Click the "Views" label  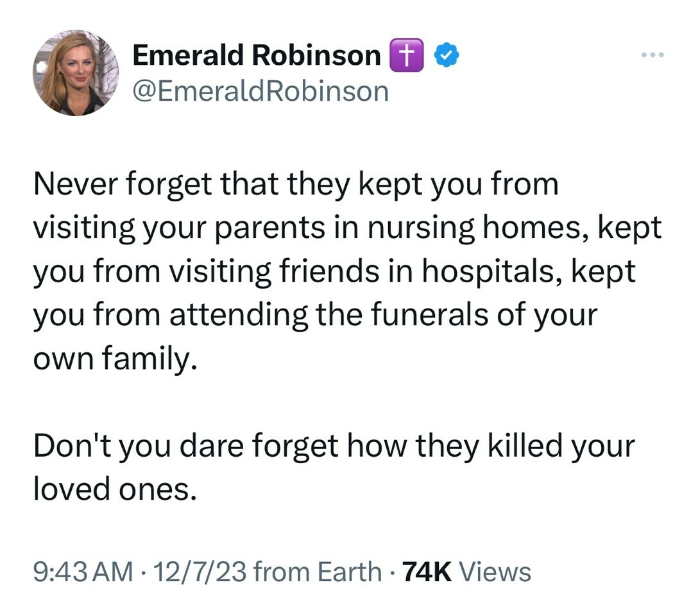point(496,572)
